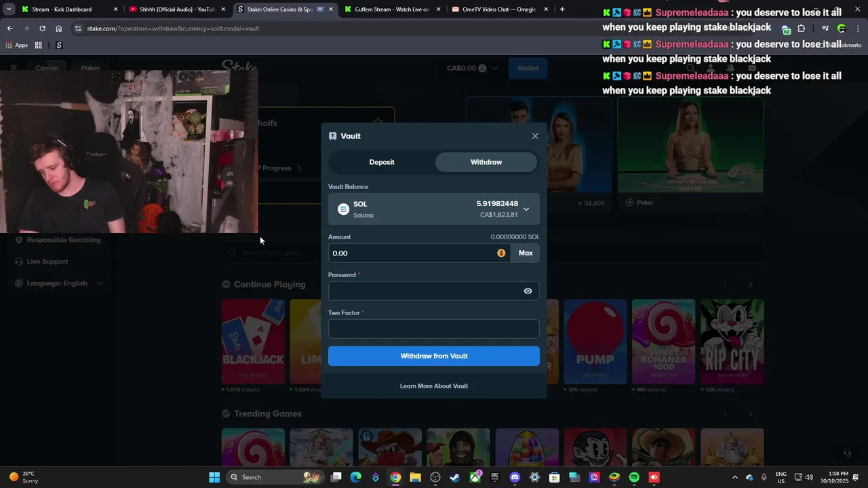
Task: Click the Wallet button on Stake header
Action: click(x=528, y=68)
